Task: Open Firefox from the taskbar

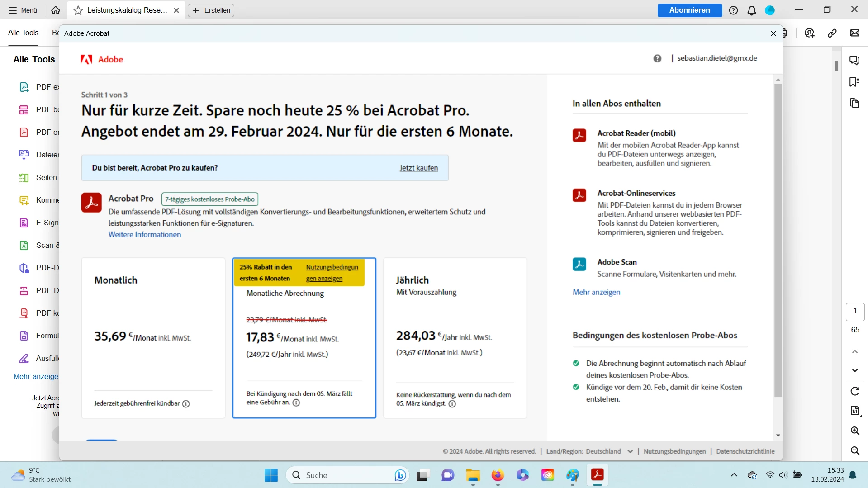Action: coord(498,475)
